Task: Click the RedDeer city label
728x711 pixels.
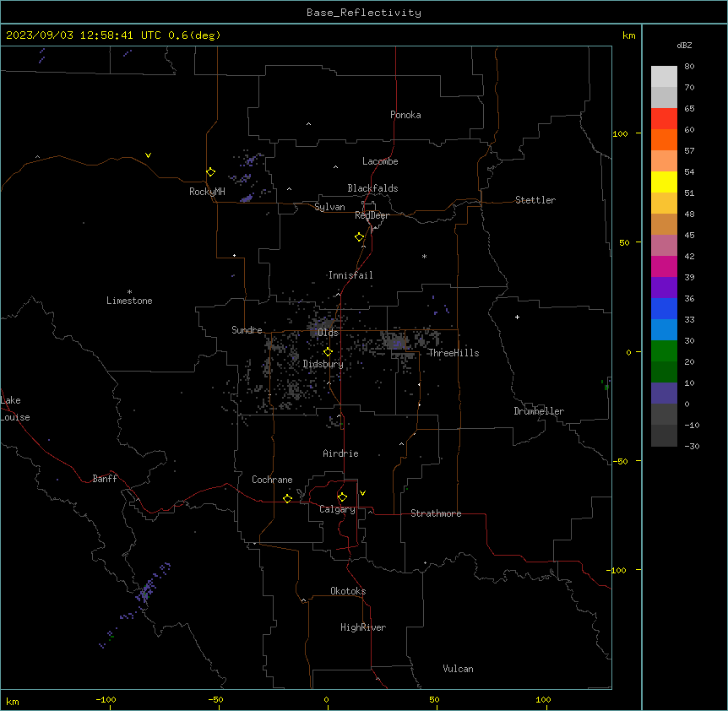Action: [x=372, y=215]
